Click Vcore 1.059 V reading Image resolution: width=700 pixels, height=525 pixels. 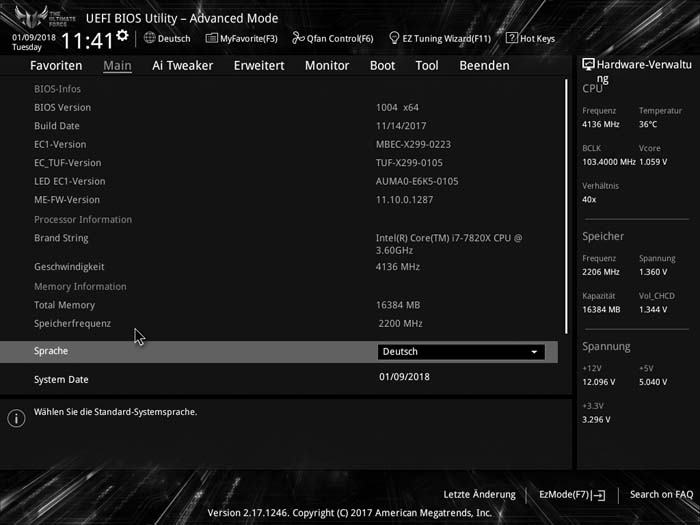coord(653,162)
